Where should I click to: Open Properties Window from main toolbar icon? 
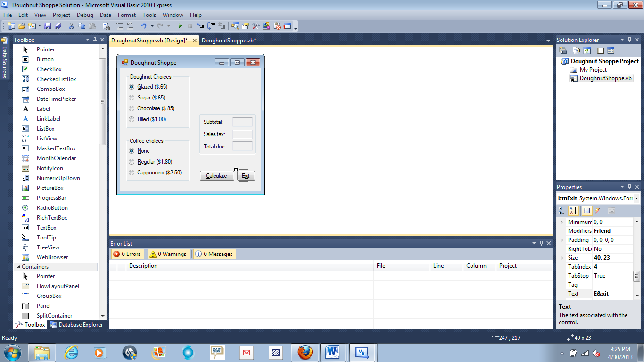(245, 26)
